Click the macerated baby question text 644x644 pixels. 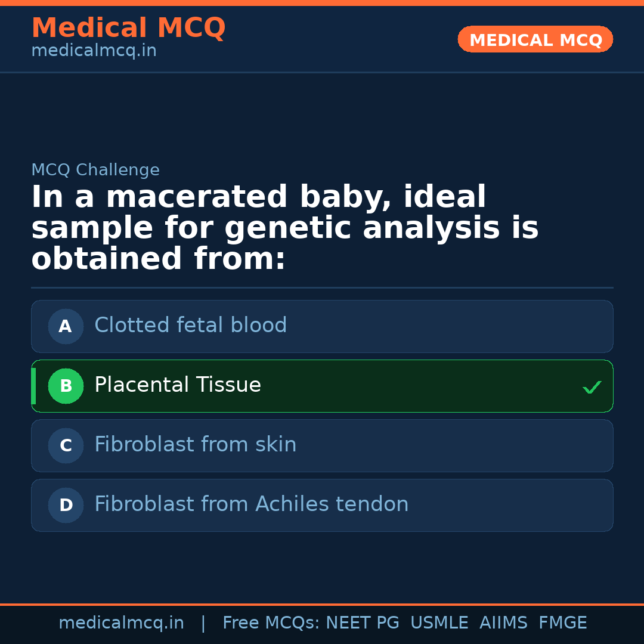[284, 228]
